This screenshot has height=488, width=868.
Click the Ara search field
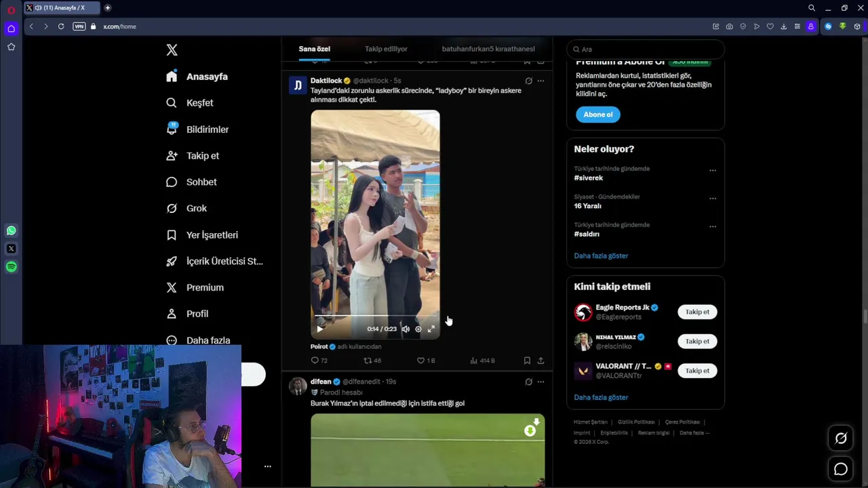tap(646, 49)
